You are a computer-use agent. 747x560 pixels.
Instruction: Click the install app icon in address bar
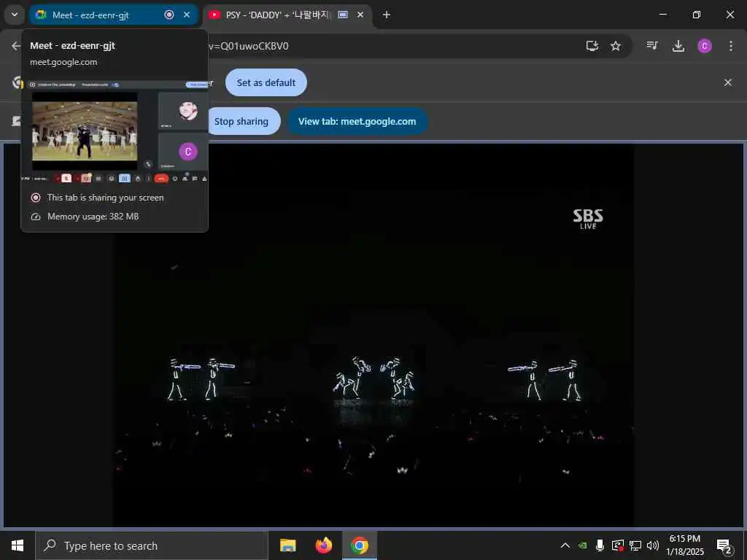[592, 46]
